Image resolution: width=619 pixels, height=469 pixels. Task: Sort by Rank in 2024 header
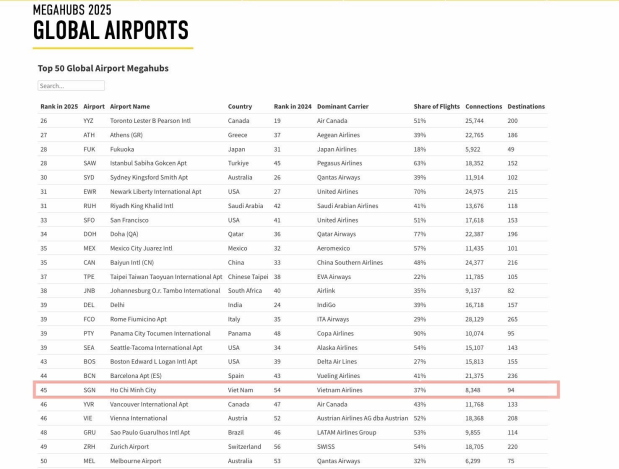click(x=293, y=106)
